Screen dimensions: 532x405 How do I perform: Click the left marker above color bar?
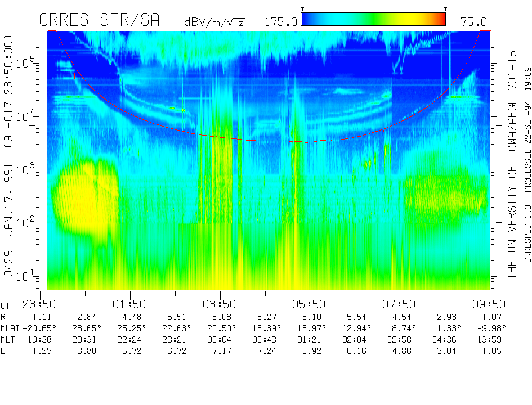point(303,9)
